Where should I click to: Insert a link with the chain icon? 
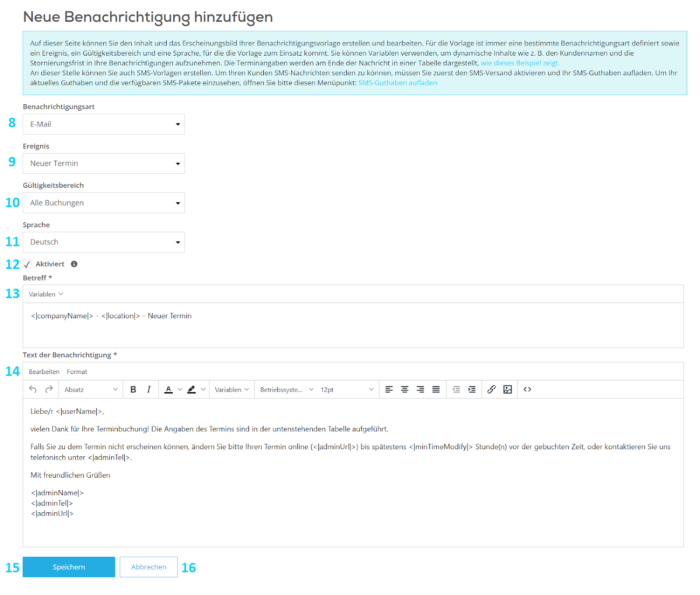(x=491, y=389)
